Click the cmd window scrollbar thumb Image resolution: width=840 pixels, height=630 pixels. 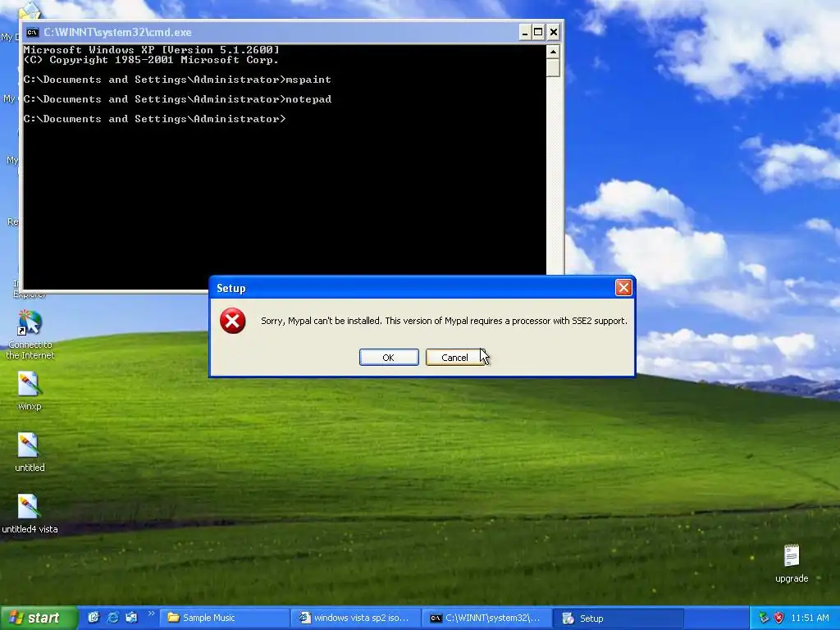[x=553, y=68]
